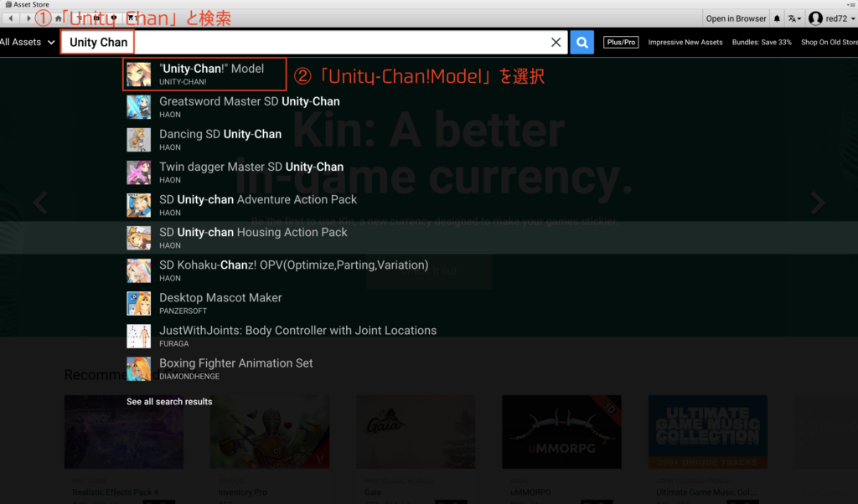Open Impressive New Assets link
858x504 pixels.
(x=685, y=42)
